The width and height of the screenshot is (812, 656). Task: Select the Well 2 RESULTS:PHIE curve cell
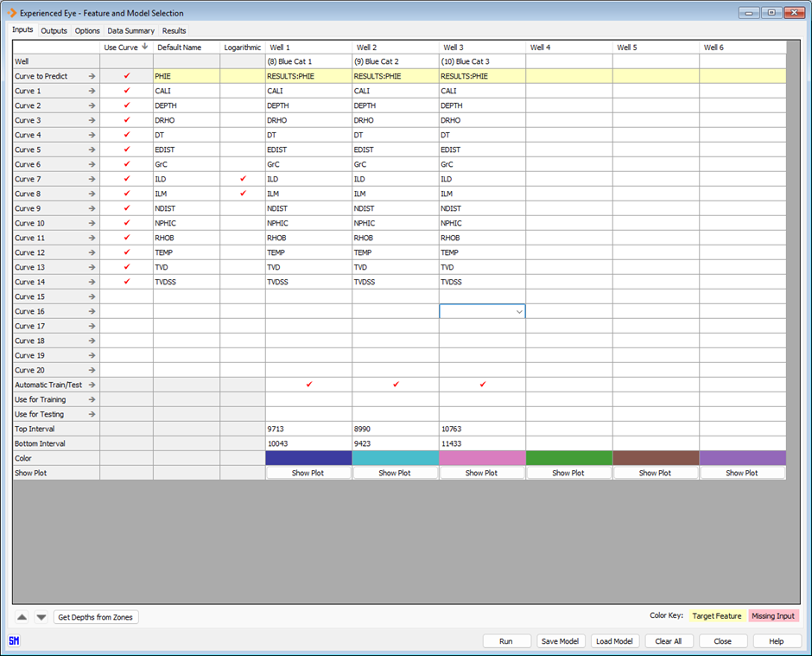395,76
